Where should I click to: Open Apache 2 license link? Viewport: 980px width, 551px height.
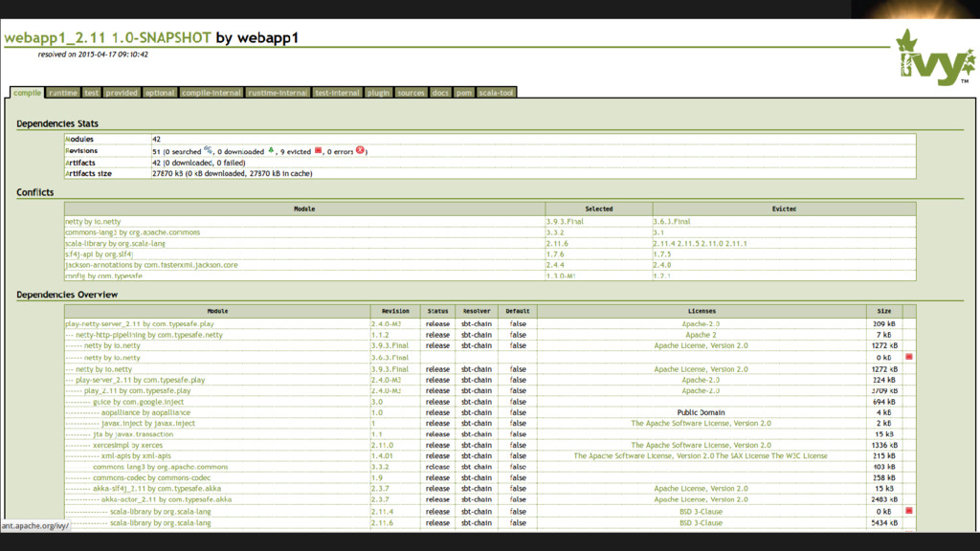(701, 335)
